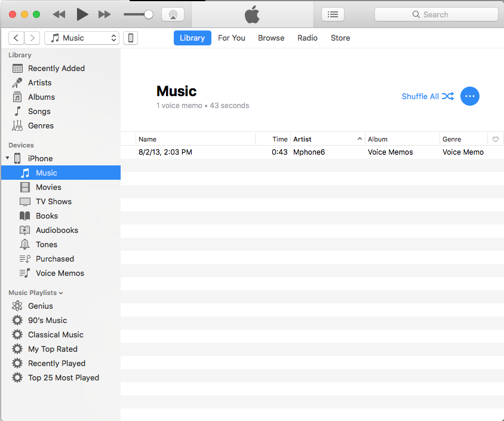Click the Voice Memo genre cell

pos(463,152)
